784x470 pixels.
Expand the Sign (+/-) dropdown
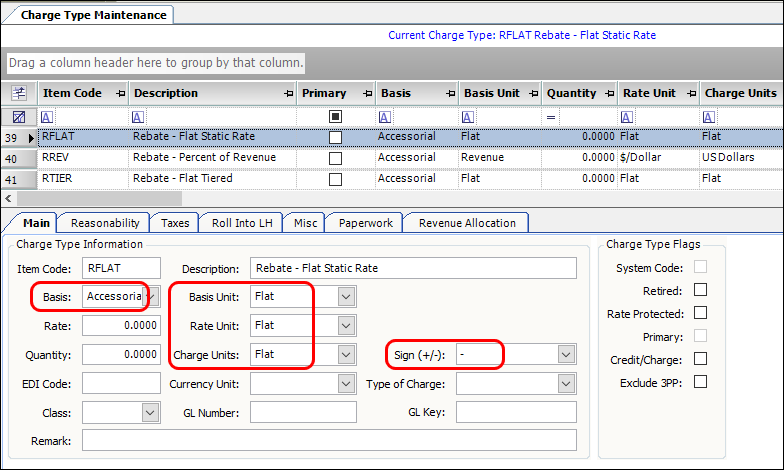click(566, 355)
